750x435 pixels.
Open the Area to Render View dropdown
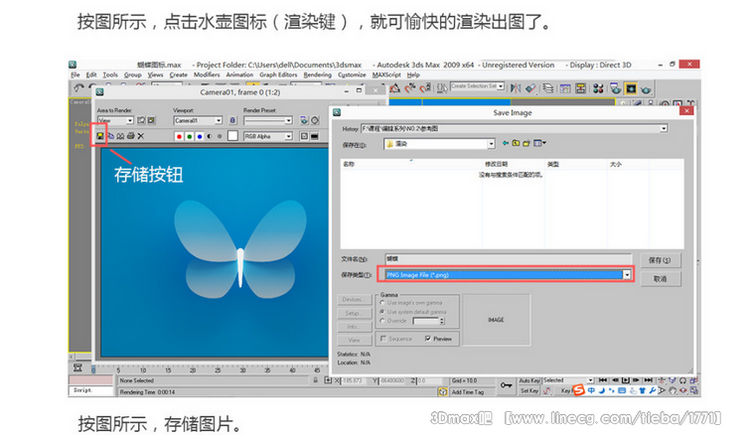(x=115, y=121)
